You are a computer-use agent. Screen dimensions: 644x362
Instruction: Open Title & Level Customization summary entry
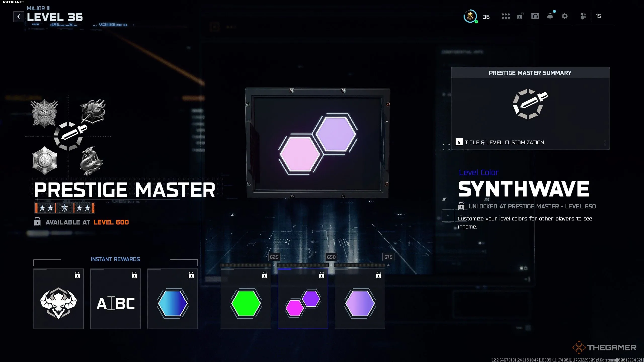pyautogui.click(x=504, y=142)
